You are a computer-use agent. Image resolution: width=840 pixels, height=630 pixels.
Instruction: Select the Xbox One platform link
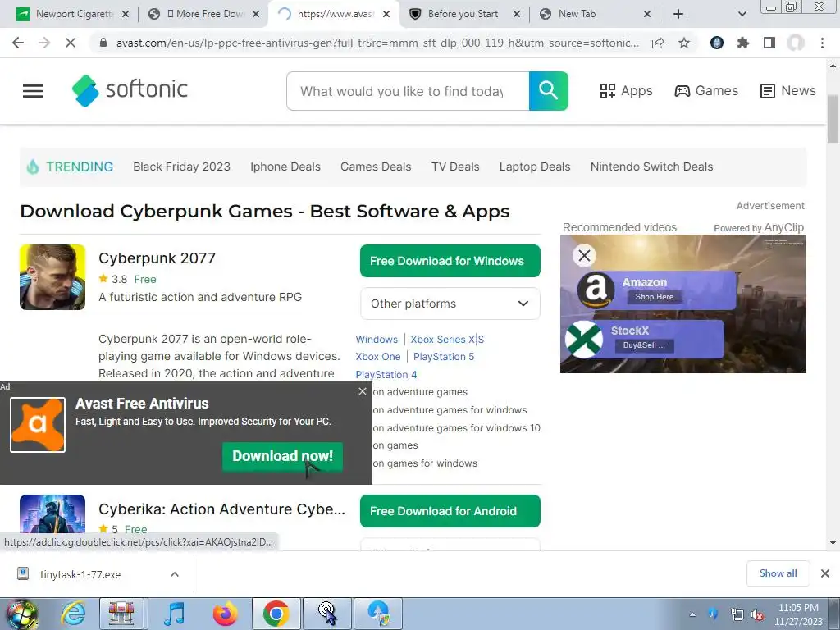click(377, 357)
